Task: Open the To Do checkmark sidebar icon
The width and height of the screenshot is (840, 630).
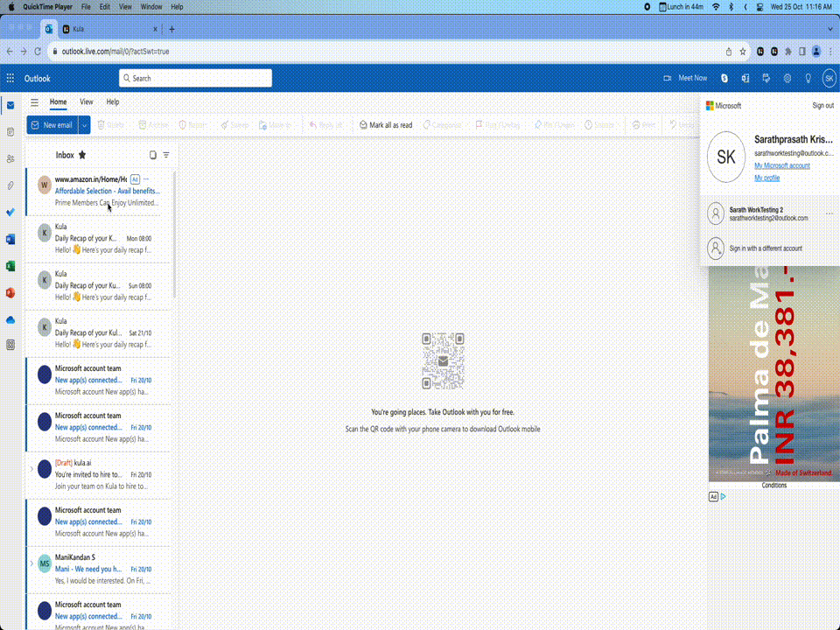Action: click(x=10, y=212)
